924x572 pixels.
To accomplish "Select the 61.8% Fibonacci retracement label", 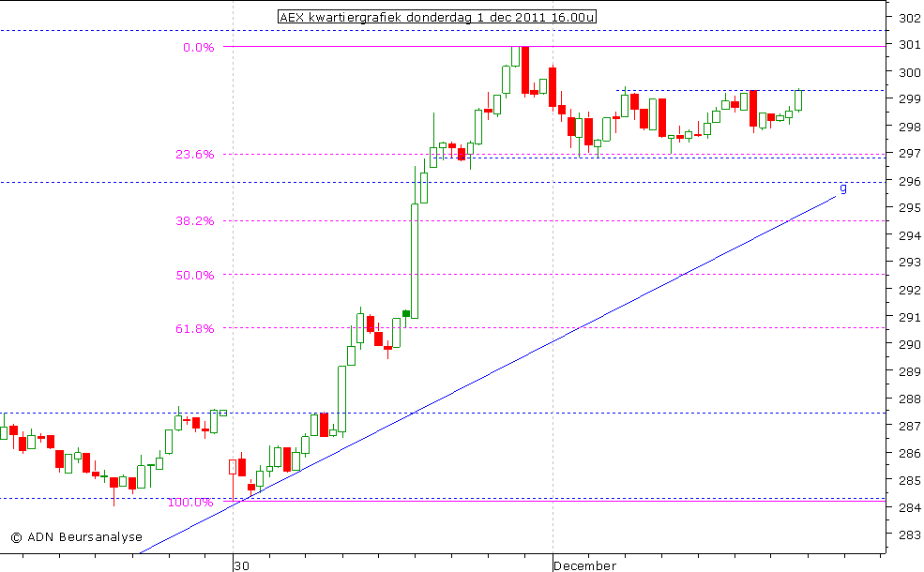I will pyautogui.click(x=196, y=328).
